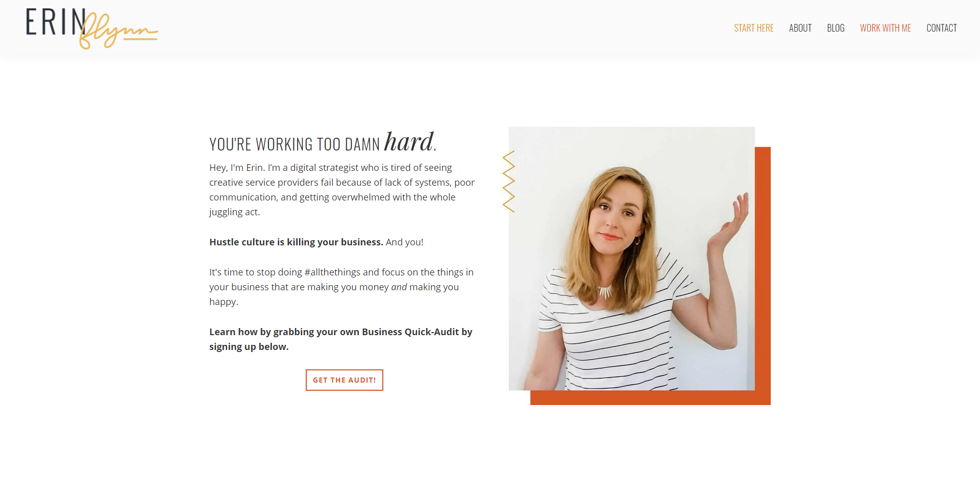This screenshot has height=478, width=980.
Task: Select Work With Me in navigation
Action: click(885, 28)
